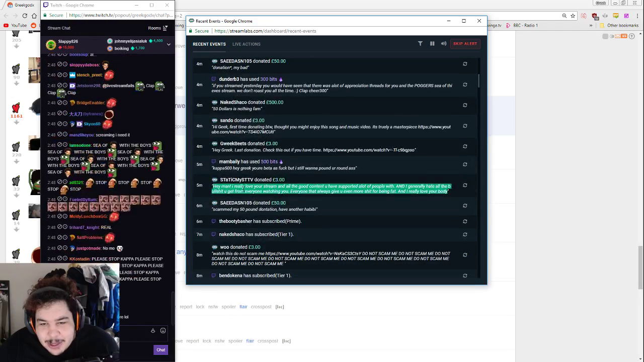Viewport: 644px width, 362px height.
Task: Replay mambaily's 500 bits alert
Action: pyautogui.click(x=465, y=164)
